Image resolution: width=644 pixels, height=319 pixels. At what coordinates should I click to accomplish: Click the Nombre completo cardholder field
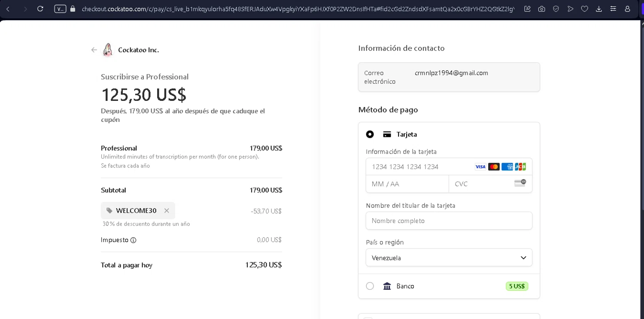coord(449,221)
